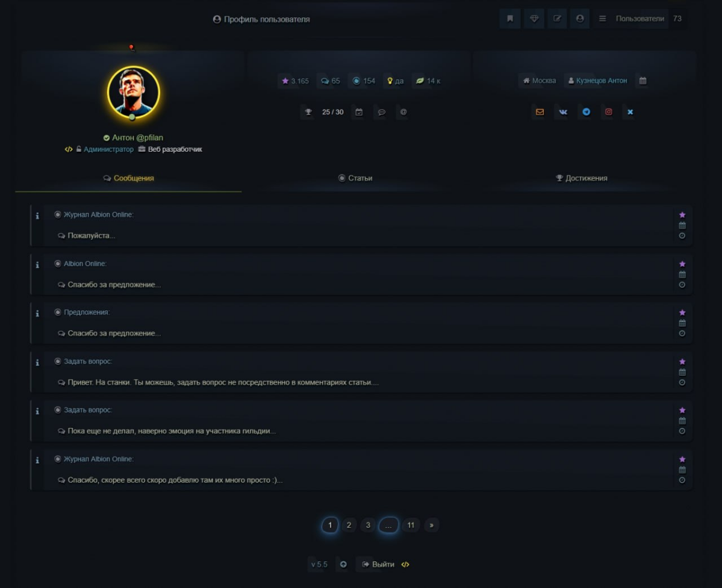Open the Instagram social link
722x588 pixels.
click(608, 112)
